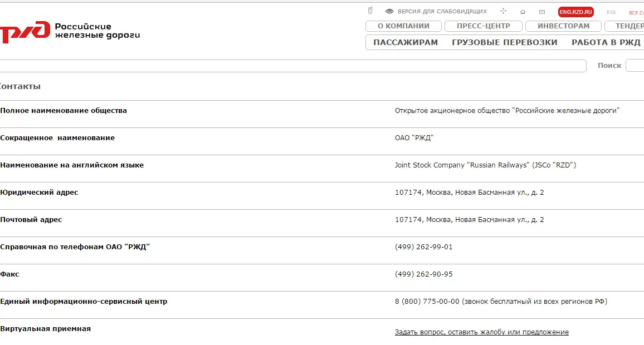Screen dimensions: 644x345
Task: Click the phone number 8 (800) 775-00-00
Action: [427, 302]
